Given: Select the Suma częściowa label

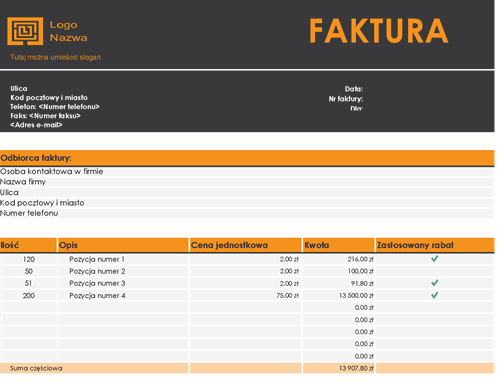Looking at the screenshot, I should pos(36,368).
